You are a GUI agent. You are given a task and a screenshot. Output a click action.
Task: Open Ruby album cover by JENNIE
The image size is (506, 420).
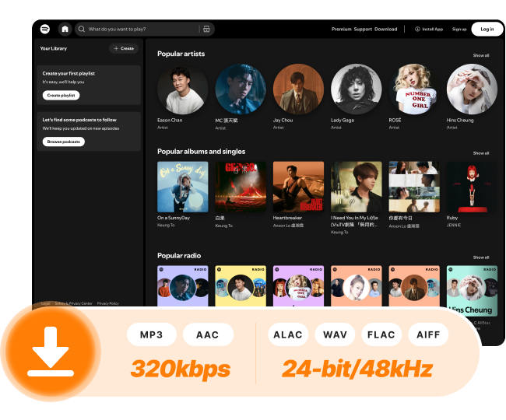coord(472,187)
